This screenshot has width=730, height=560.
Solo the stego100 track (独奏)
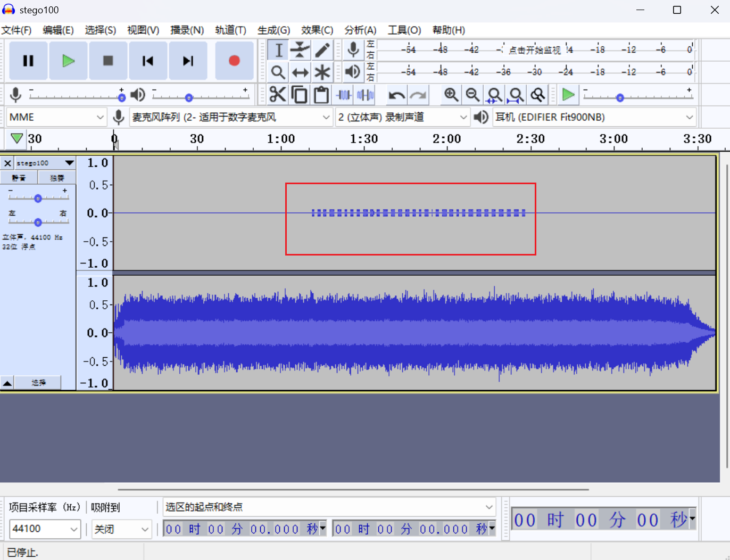click(x=57, y=178)
